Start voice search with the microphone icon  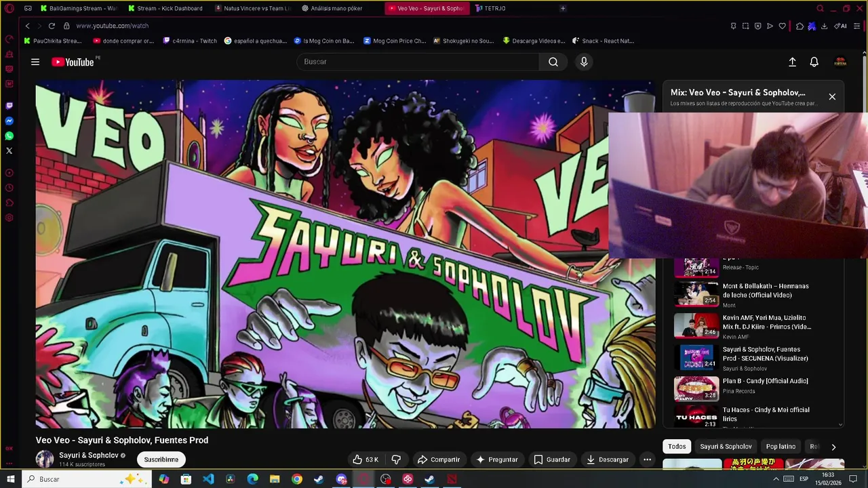tap(584, 62)
